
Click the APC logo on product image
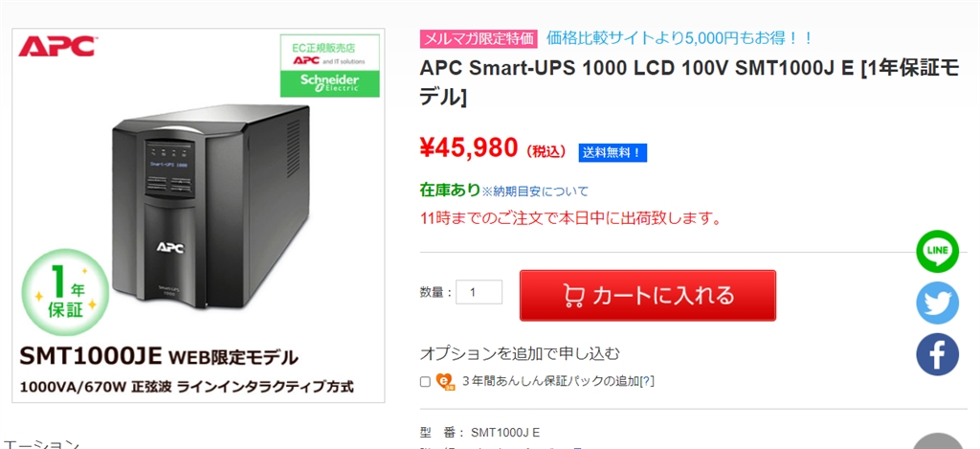click(x=56, y=47)
